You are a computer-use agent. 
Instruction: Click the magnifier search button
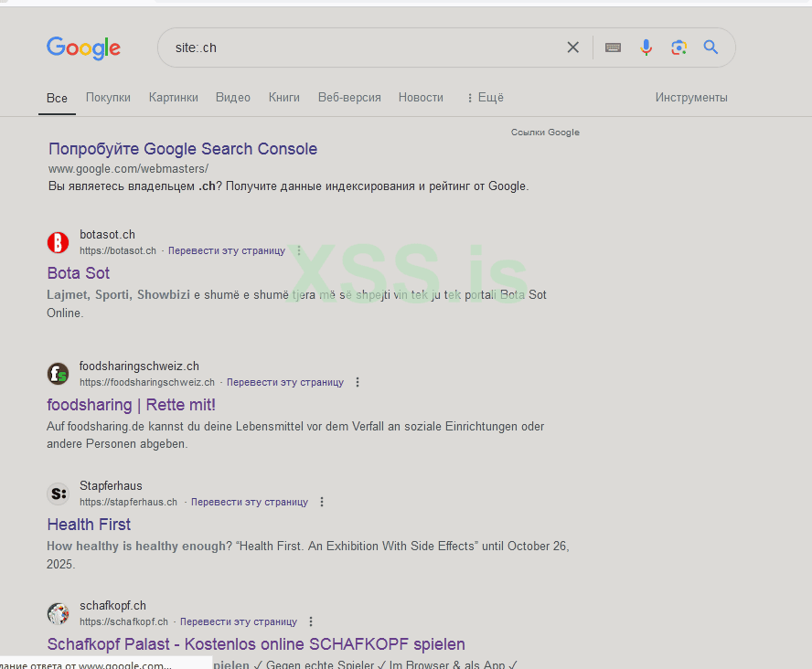coord(710,48)
